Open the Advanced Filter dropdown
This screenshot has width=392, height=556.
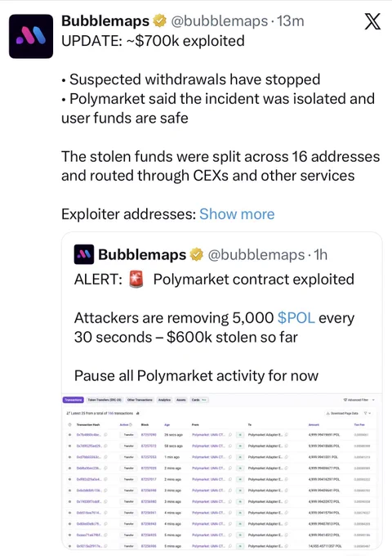click(x=359, y=400)
